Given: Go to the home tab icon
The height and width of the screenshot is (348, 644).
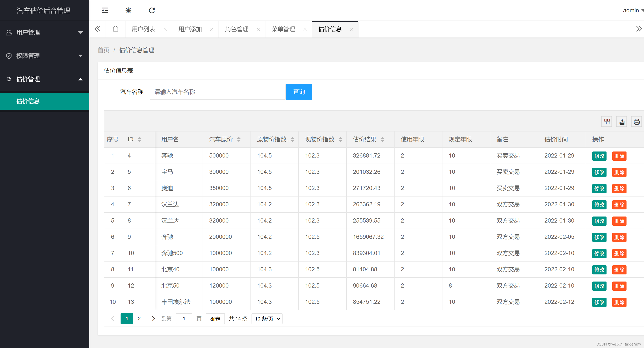Looking at the screenshot, I should click(x=115, y=29).
